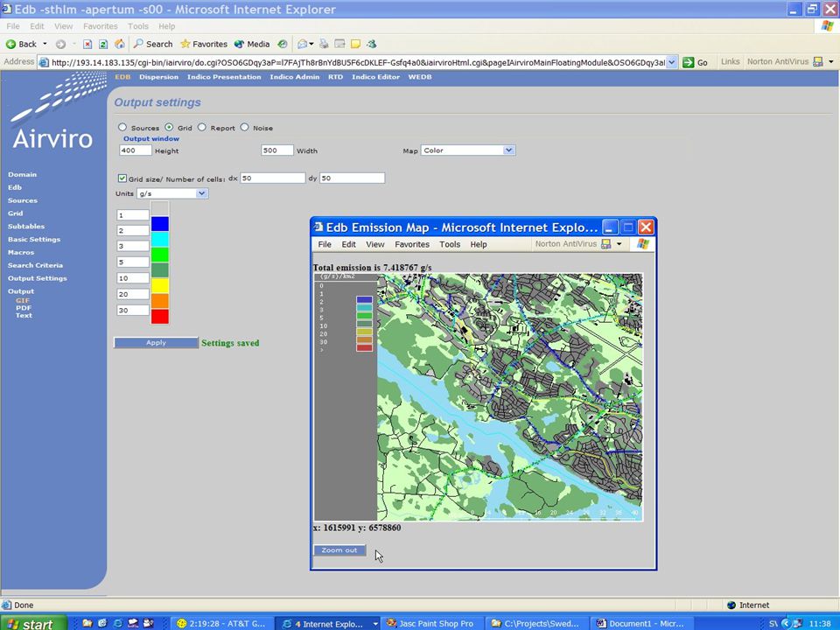Stop page loading with the red X icon

[87, 44]
